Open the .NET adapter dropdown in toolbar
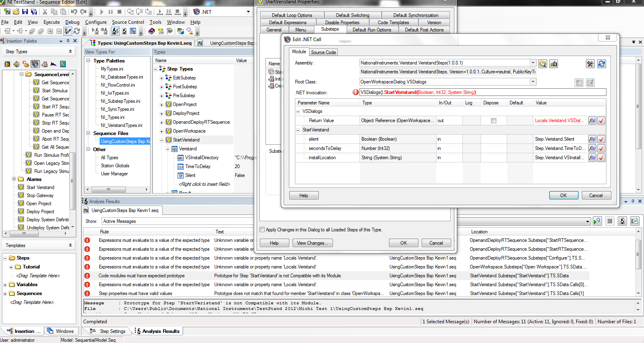644x343 pixels. pyautogui.click(x=248, y=12)
